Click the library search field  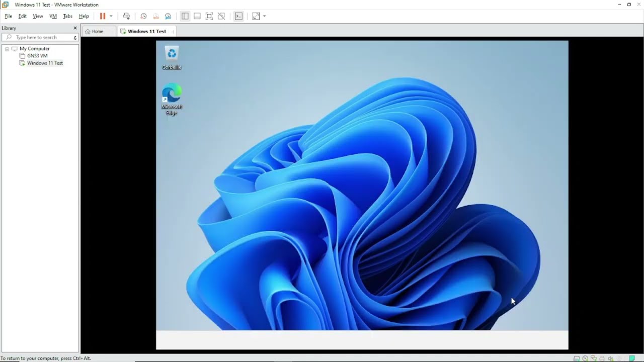(x=40, y=37)
